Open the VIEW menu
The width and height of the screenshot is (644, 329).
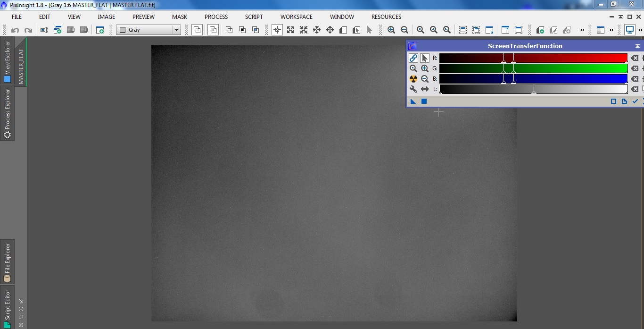coord(74,17)
